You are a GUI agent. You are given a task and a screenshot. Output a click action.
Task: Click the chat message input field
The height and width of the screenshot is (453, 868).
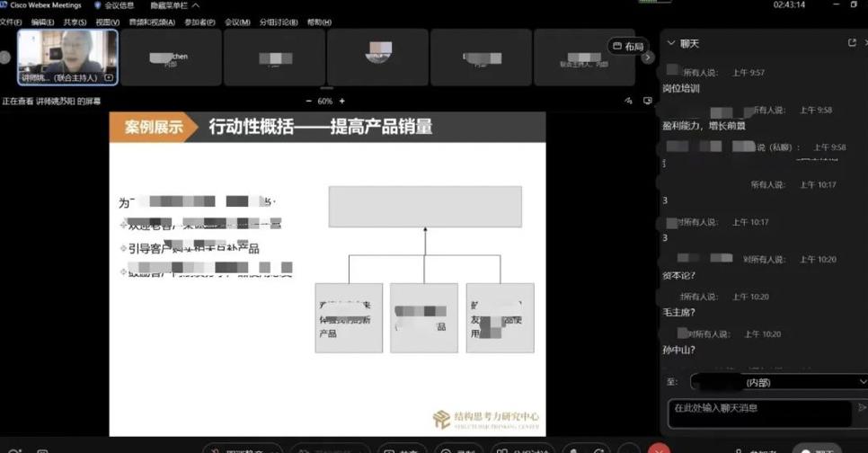pos(759,410)
